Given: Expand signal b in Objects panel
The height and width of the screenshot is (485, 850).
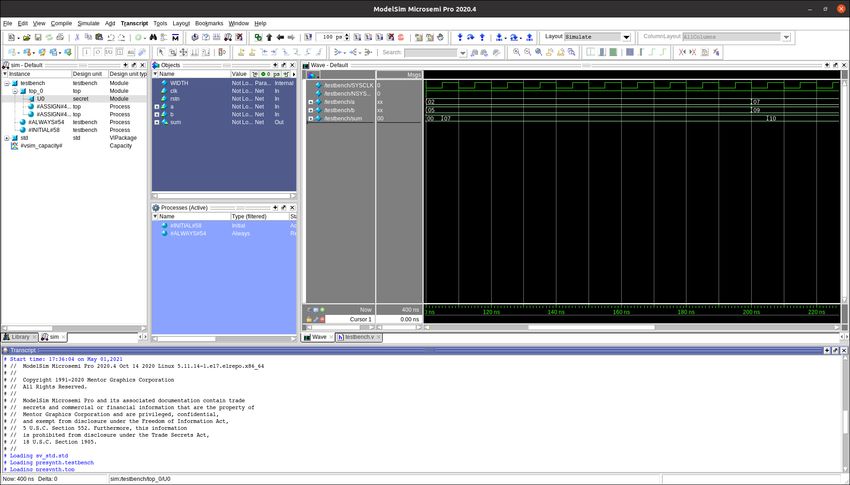Looking at the screenshot, I should pyautogui.click(x=157, y=114).
